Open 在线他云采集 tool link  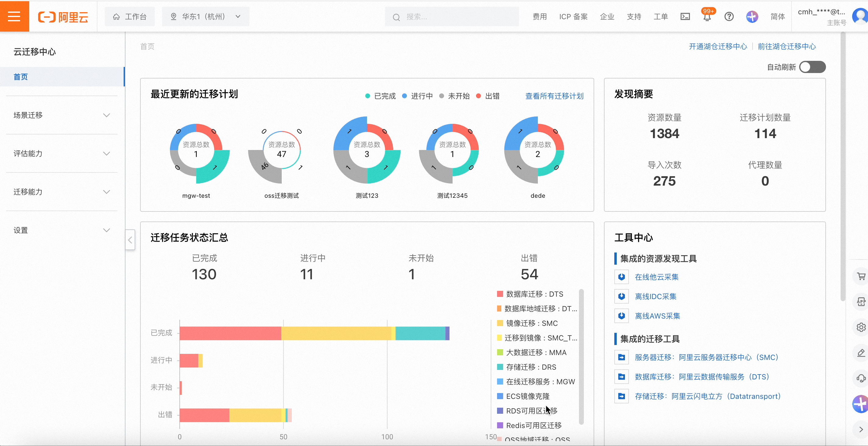(656, 277)
